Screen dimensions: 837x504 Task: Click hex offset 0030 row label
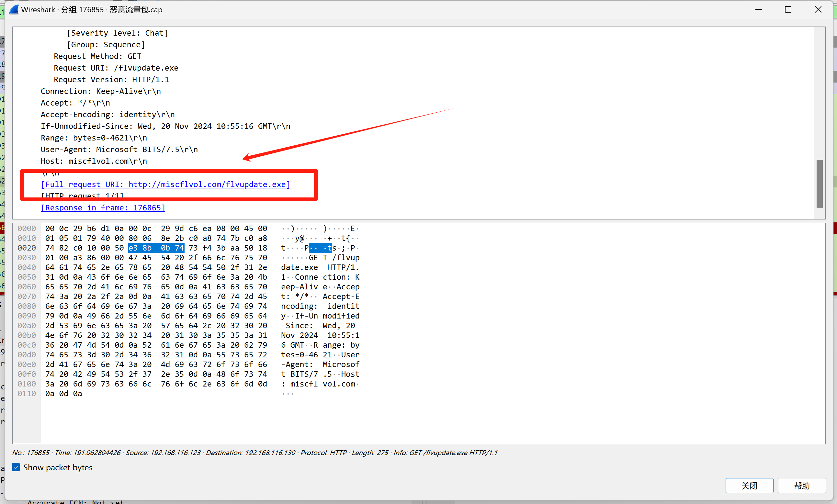27,257
